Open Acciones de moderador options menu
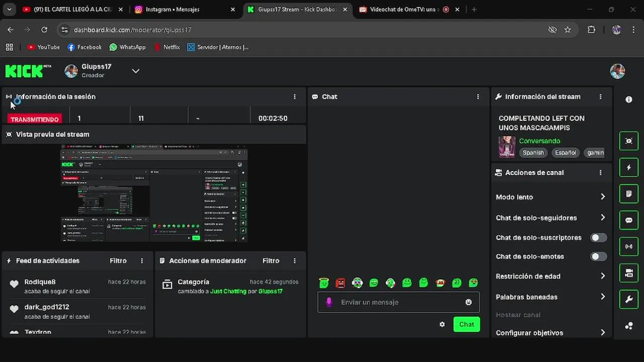The image size is (644, 362). [295, 260]
